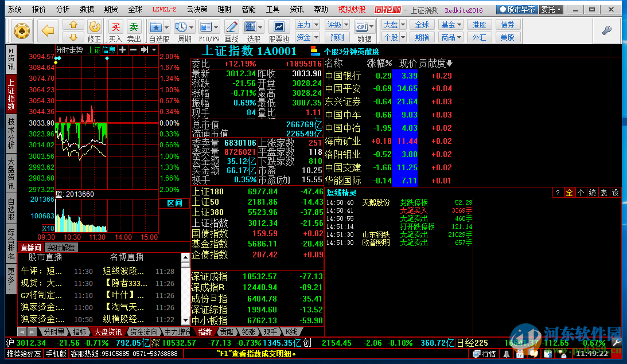Click the yellow back arrow icon
627x364 pixels.
(48, 30)
